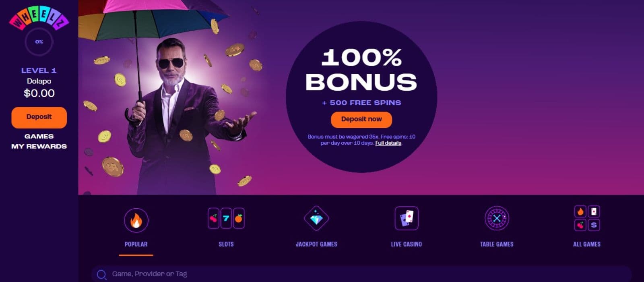Click the level progress ring at 0%
644x282 pixels.
pos(39,41)
